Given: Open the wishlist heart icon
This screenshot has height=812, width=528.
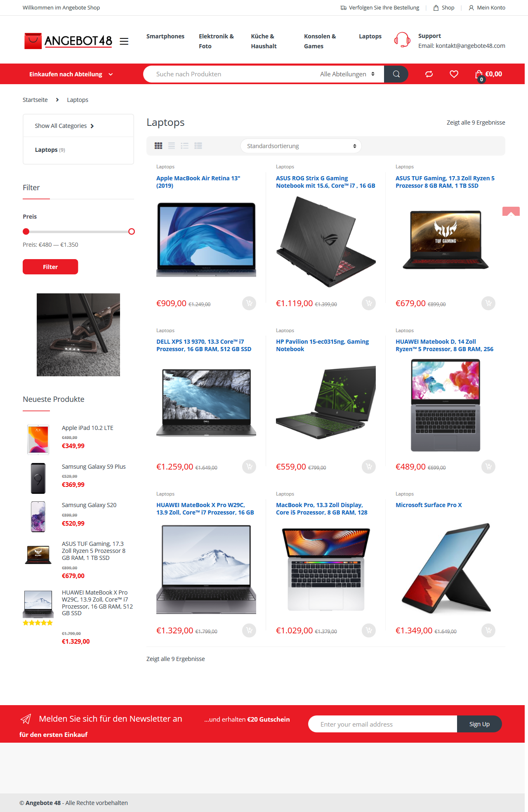Looking at the screenshot, I should [x=454, y=74].
